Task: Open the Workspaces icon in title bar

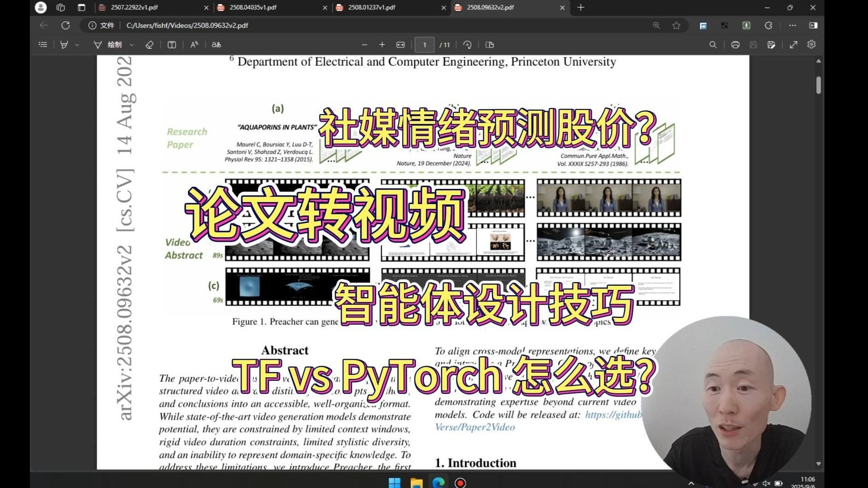Action: tap(61, 7)
